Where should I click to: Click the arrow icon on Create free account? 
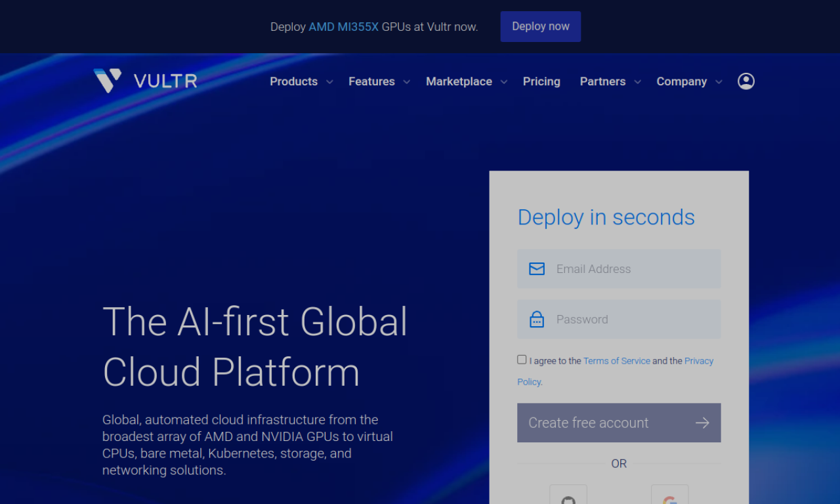(x=702, y=423)
